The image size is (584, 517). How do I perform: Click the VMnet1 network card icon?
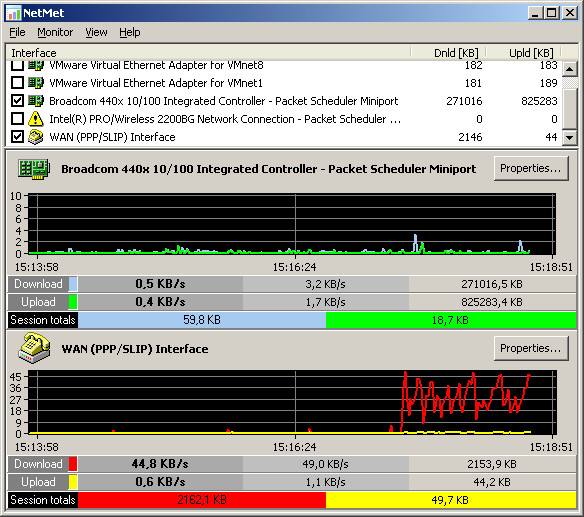pos(36,83)
